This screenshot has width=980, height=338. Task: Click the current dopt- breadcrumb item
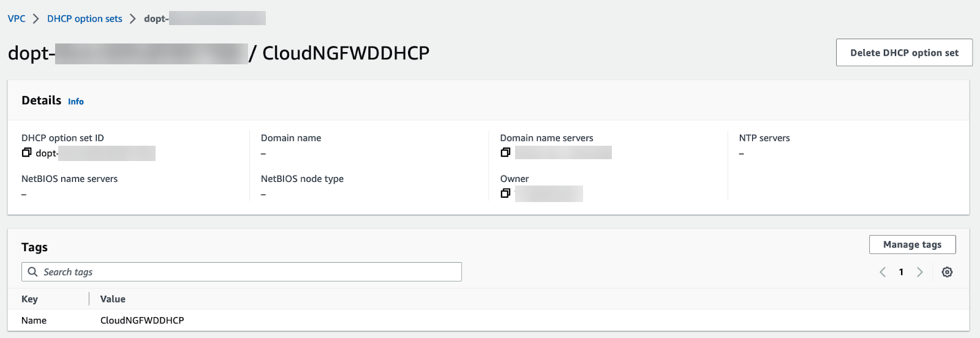coord(156,18)
